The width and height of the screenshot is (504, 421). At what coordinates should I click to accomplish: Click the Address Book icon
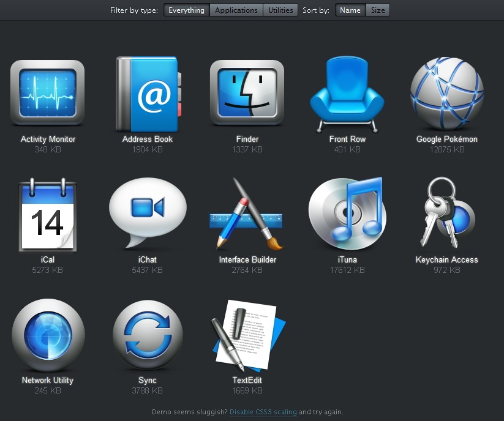click(x=148, y=94)
